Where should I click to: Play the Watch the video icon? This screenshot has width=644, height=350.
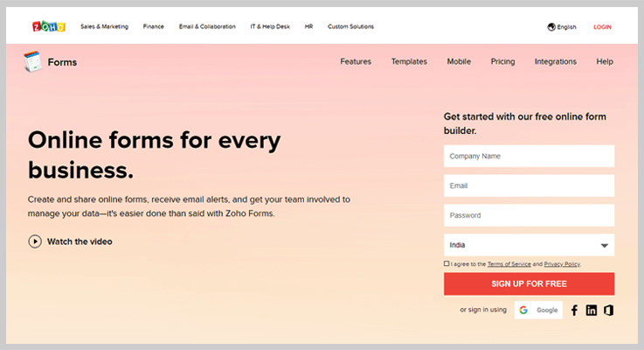click(35, 241)
